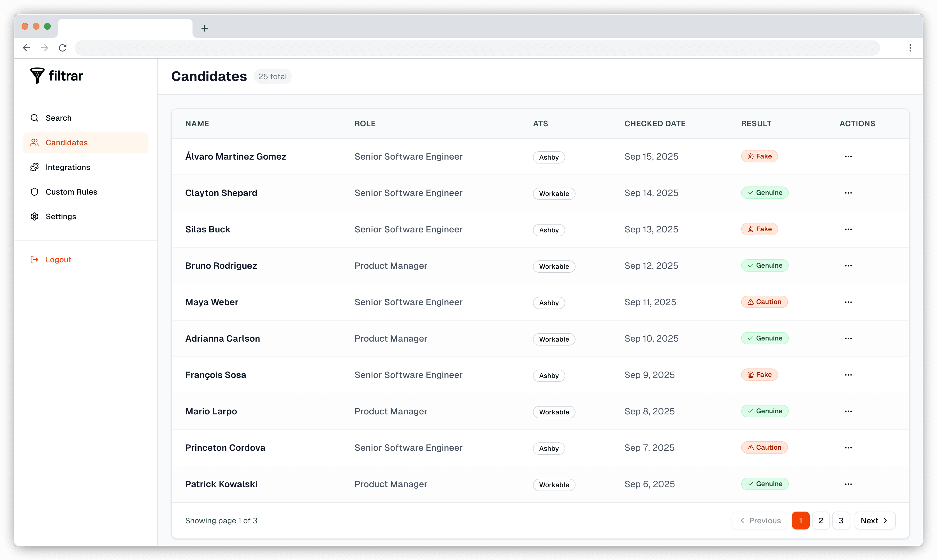Open actions menu for Adrianna Carlson
937x560 pixels.
(848, 339)
